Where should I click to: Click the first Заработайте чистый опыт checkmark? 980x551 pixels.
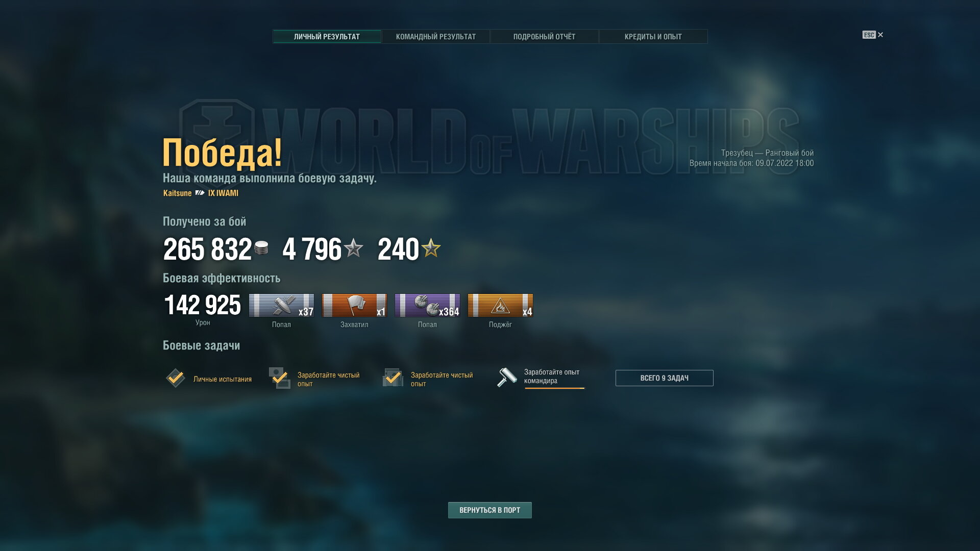[x=280, y=378]
